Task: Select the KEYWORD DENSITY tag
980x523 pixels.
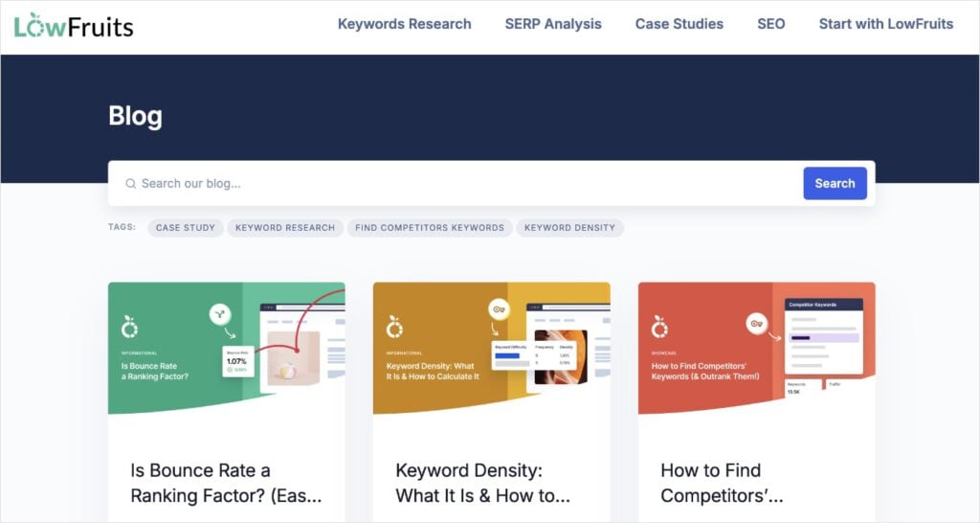Action: pyautogui.click(x=569, y=228)
